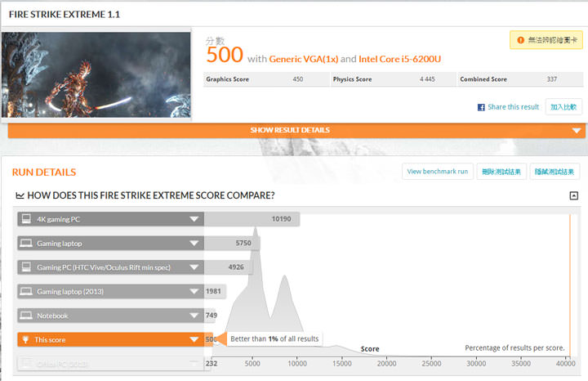
Task: Click the chart icon beside the comparison heading
Action: coord(20,195)
